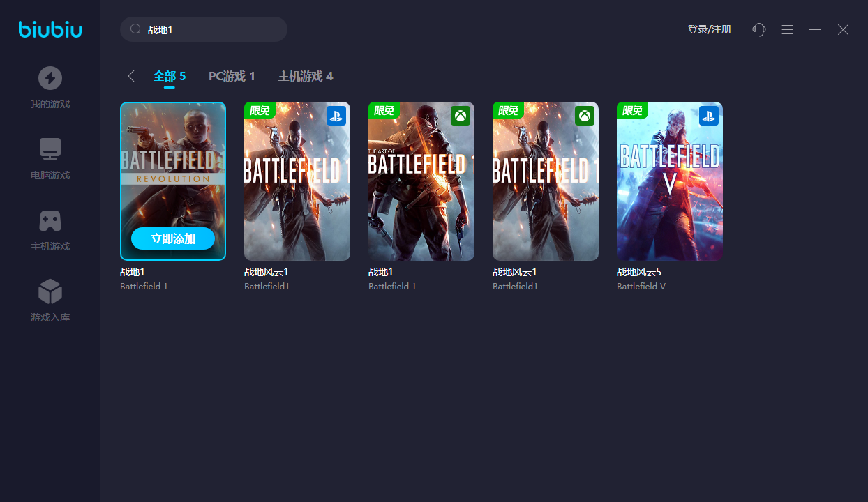
Task: Switch to PC游戏 1 tab
Action: (x=232, y=76)
